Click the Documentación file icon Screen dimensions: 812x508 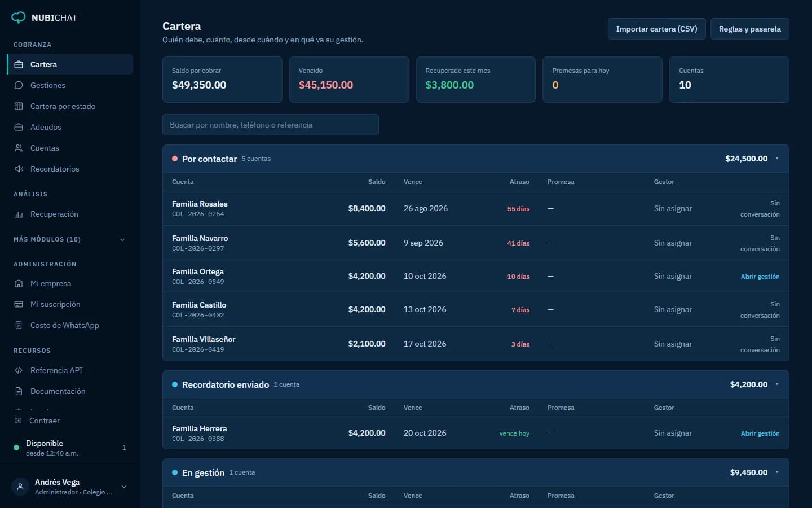point(19,391)
